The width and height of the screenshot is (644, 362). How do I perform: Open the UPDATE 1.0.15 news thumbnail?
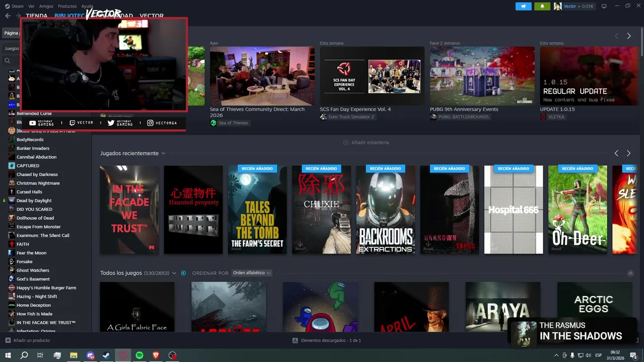coord(589,76)
